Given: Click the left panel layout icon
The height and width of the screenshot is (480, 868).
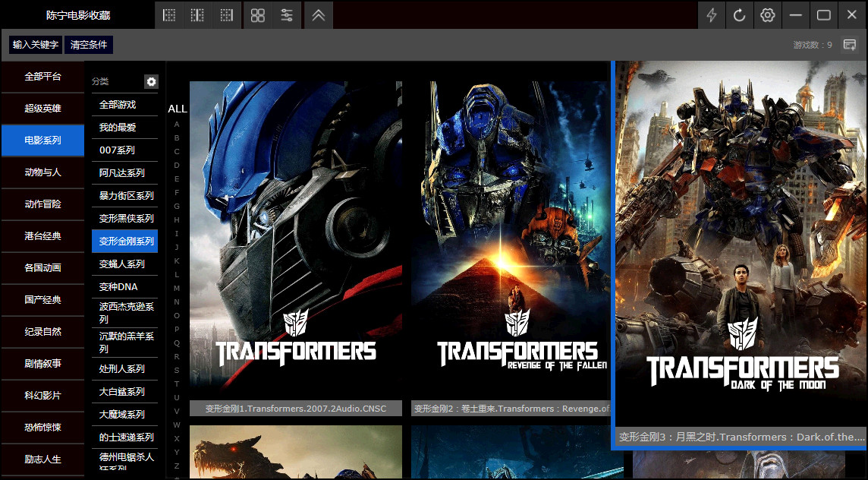Looking at the screenshot, I should tap(169, 15).
